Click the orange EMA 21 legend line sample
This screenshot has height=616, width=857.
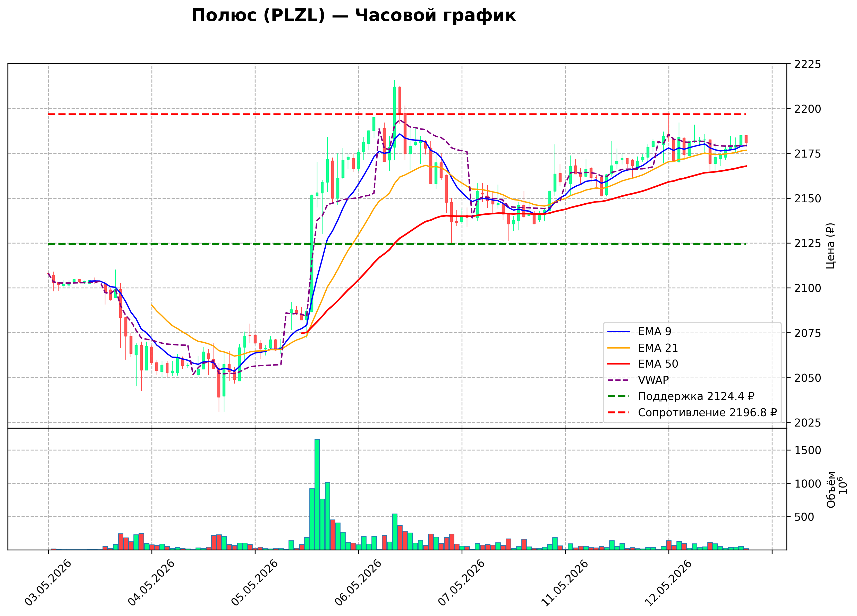coord(618,348)
